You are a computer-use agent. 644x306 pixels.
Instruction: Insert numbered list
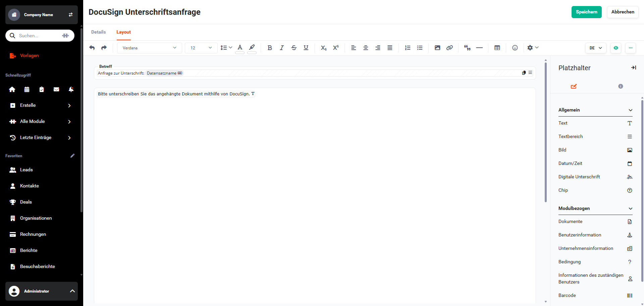pyautogui.click(x=408, y=48)
